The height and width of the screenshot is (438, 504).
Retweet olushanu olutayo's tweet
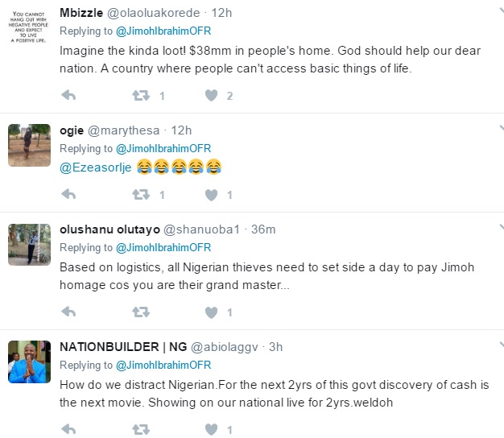(140, 312)
